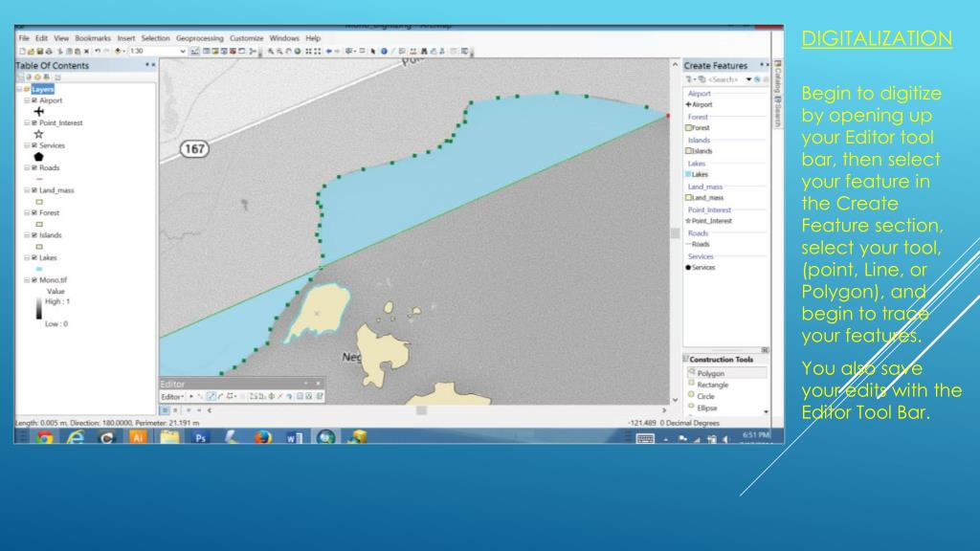Click the Editor toolbar launch icon
The width and height of the screenshot is (980, 551).
[195, 52]
